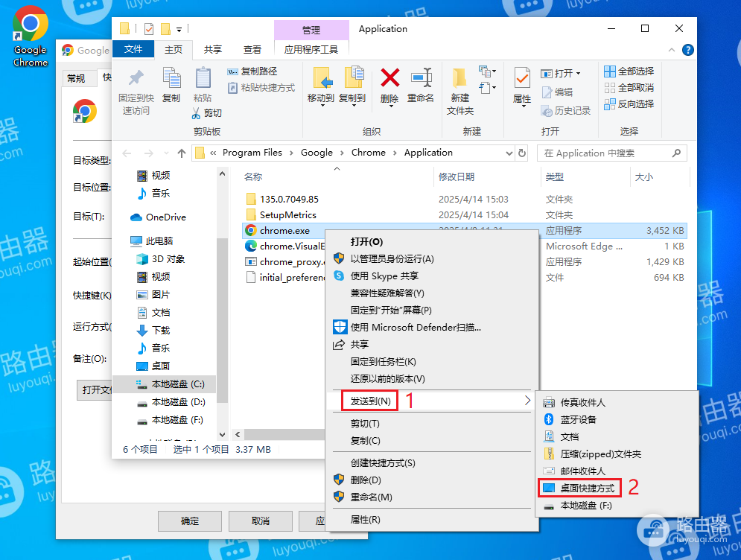The height and width of the screenshot is (560, 741).
Task: Select Downloads in navigation pane
Action: coord(153,331)
